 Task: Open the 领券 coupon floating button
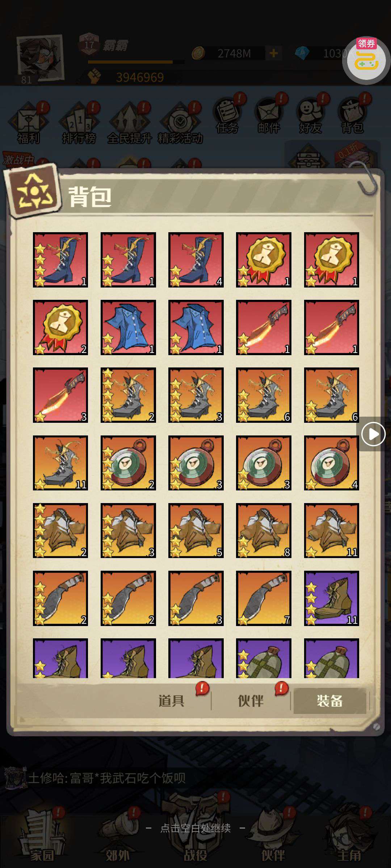366,60
